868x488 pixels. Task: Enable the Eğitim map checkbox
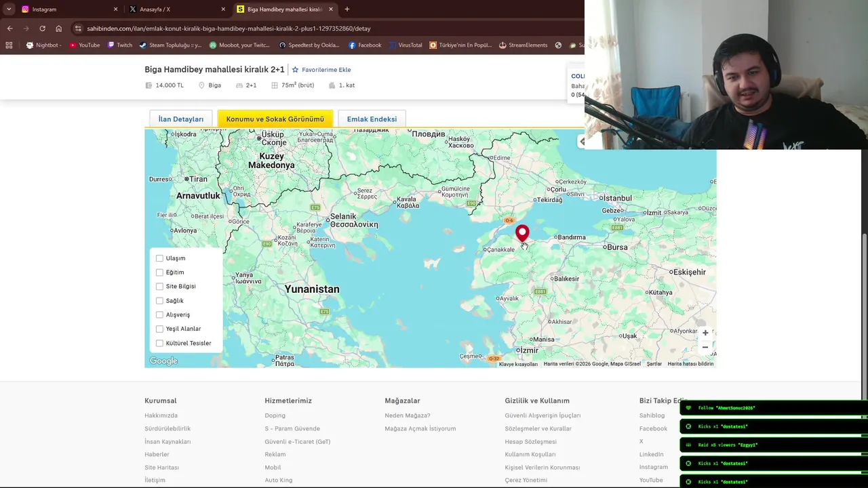click(159, 272)
